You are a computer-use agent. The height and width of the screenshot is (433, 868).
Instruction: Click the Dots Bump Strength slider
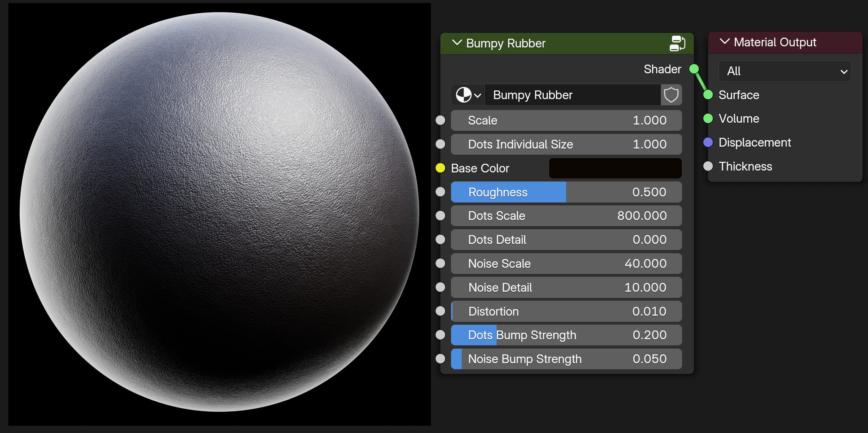pyautogui.click(x=566, y=335)
